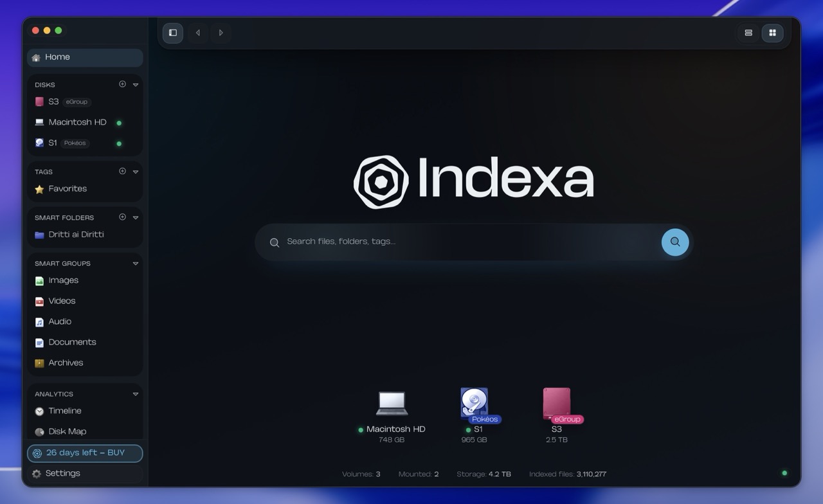Open the Disk Map view
The image size is (823, 504).
click(85, 431)
